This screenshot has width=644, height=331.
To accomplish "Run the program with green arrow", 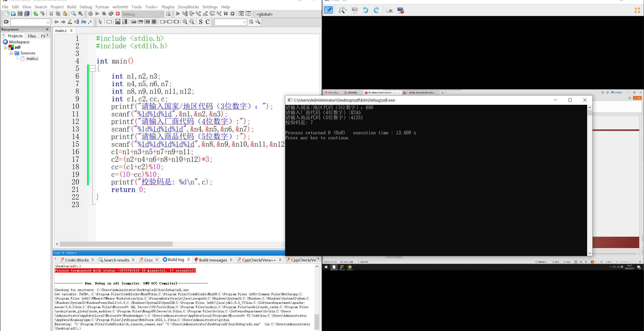I will point(97,14).
